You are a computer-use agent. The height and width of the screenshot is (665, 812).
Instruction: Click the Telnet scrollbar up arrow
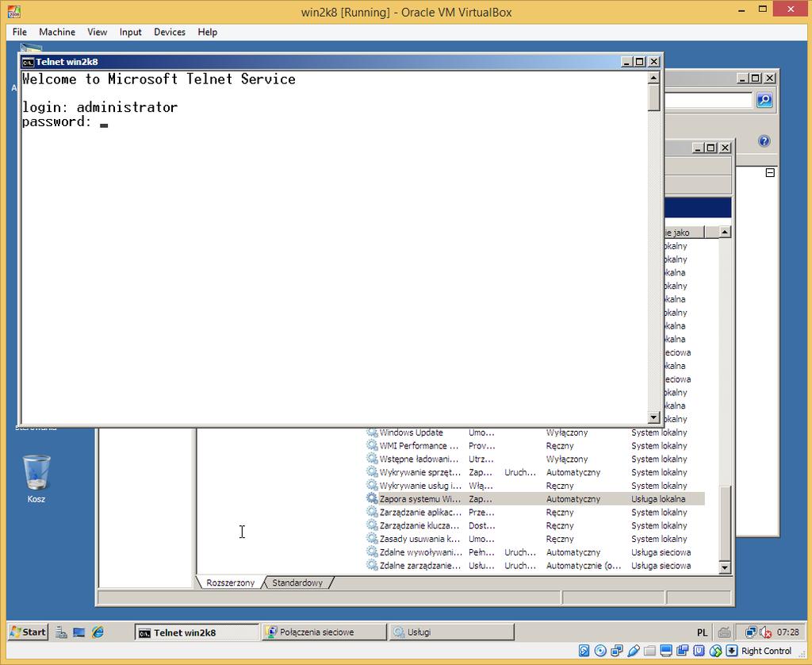tap(653, 78)
